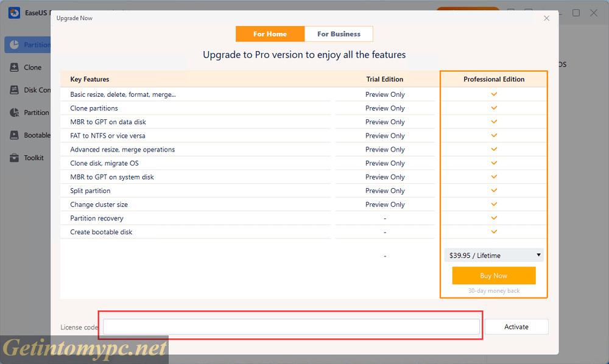Click the Partition Manager sidebar icon
Screen dimensions: 609x364
coord(15,44)
